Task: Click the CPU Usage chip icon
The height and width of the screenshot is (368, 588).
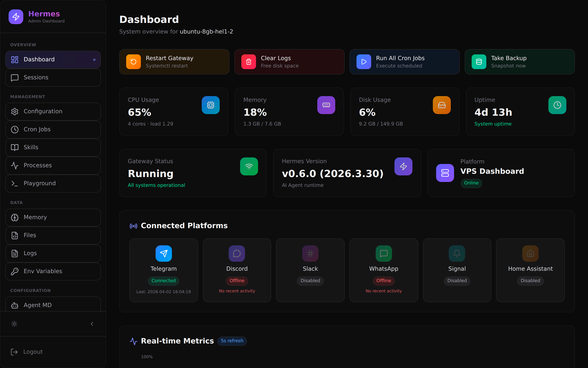Action: coord(211,105)
